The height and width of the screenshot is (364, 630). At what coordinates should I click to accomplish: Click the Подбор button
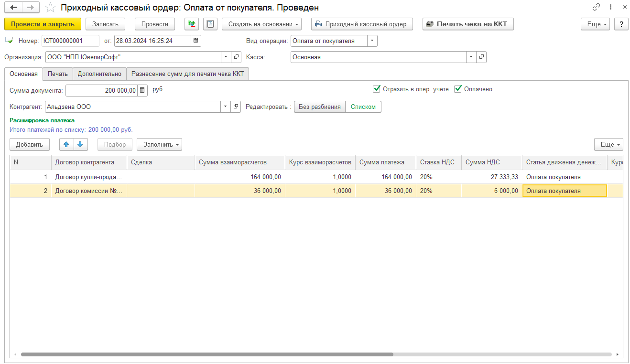(115, 144)
